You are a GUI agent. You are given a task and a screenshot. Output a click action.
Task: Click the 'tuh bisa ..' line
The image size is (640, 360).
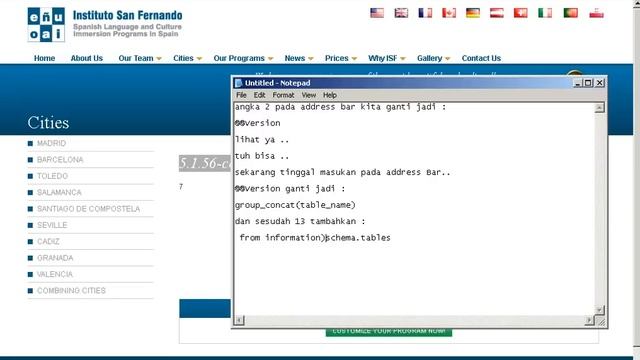(262, 156)
